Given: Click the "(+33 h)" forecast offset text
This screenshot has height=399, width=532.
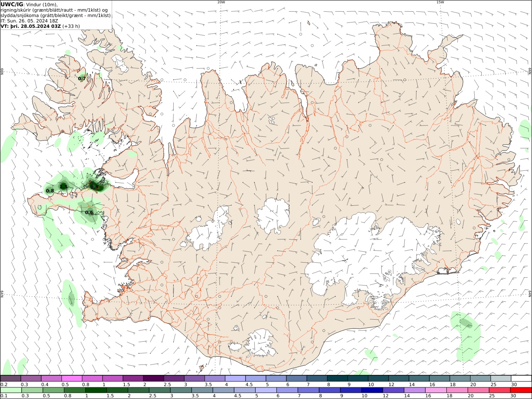Looking at the screenshot, I should coord(71,26).
